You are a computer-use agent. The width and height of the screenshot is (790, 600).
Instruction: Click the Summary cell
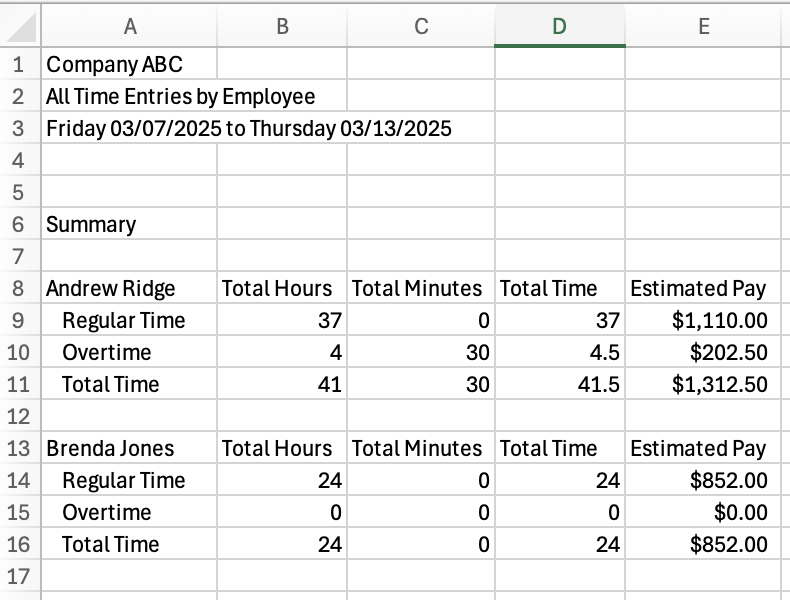click(91, 225)
